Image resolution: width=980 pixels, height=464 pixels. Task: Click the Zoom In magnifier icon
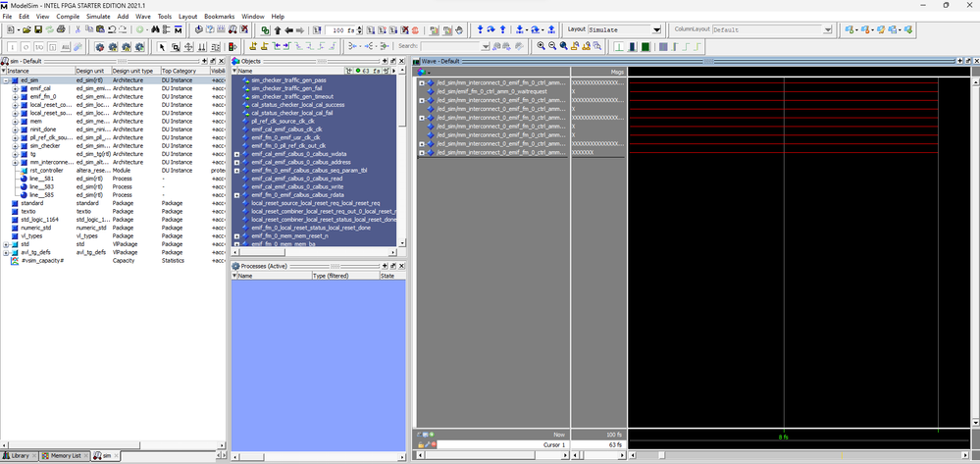542,46
